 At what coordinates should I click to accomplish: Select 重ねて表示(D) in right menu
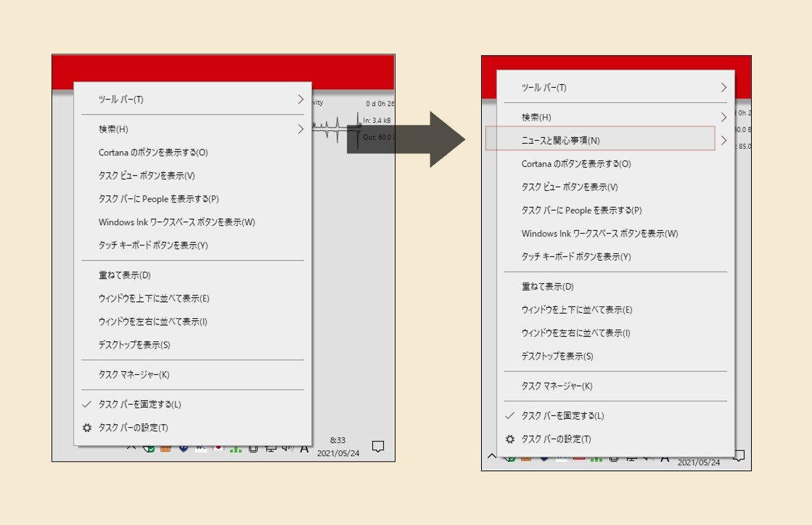click(x=616, y=287)
